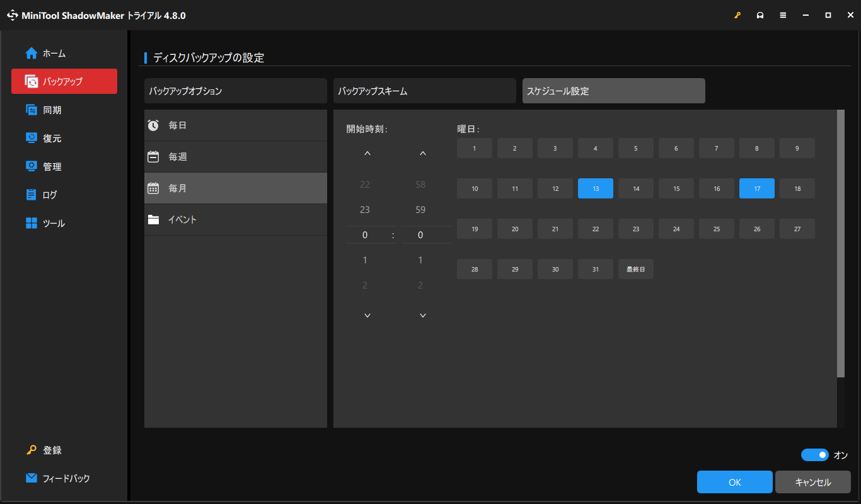Select the 毎日 daily schedule
This screenshot has height=504, width=861.
[x=236, y=125]
